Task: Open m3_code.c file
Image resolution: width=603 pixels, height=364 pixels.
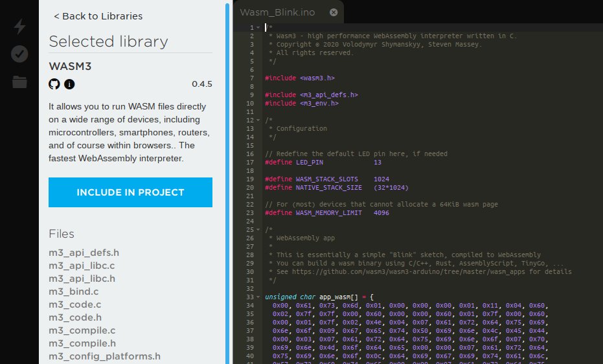Action: [75, 305]
